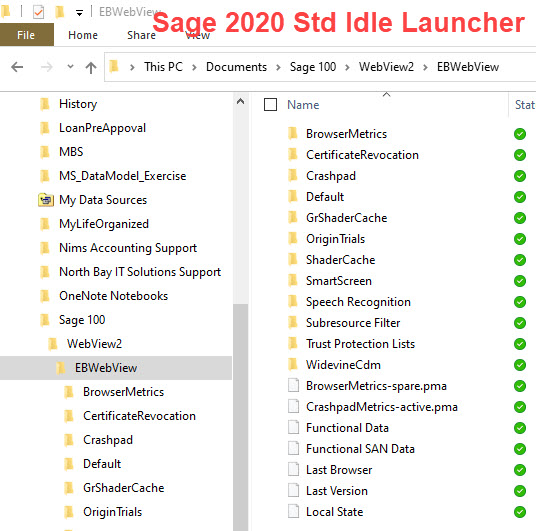Screen dimensions: 538x531
Task: Click sync status checkmark for Local State
Action: 520,512
